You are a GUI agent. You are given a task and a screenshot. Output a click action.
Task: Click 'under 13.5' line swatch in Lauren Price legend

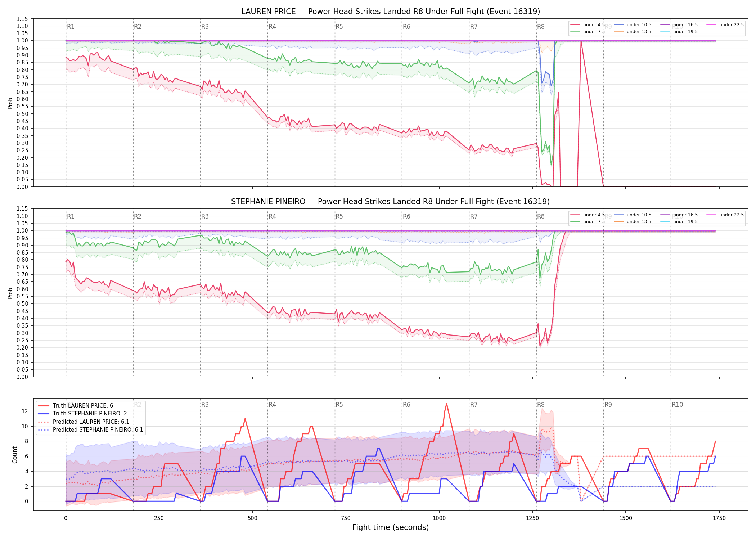(618, 32)
